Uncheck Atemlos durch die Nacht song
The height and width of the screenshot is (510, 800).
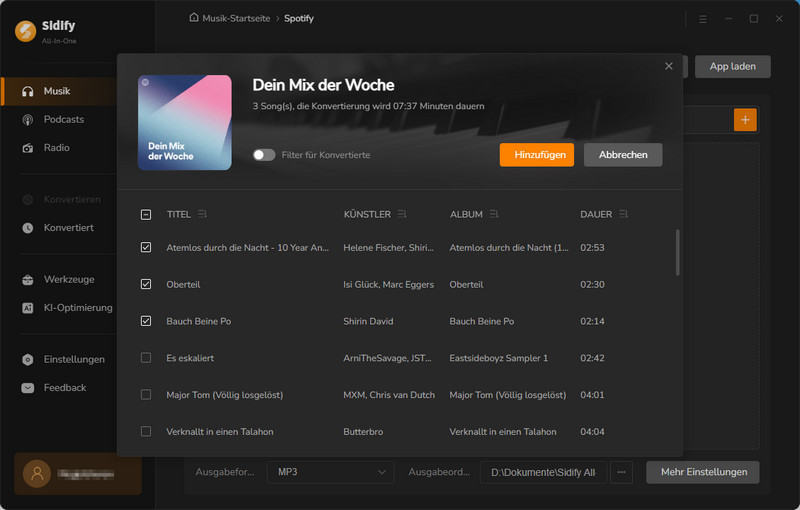(x=146, y=247)
